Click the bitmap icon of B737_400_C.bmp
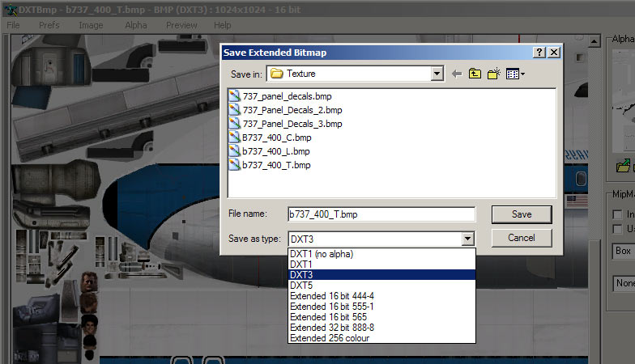Screen dimensions: 635x364 tap(234, 138)
